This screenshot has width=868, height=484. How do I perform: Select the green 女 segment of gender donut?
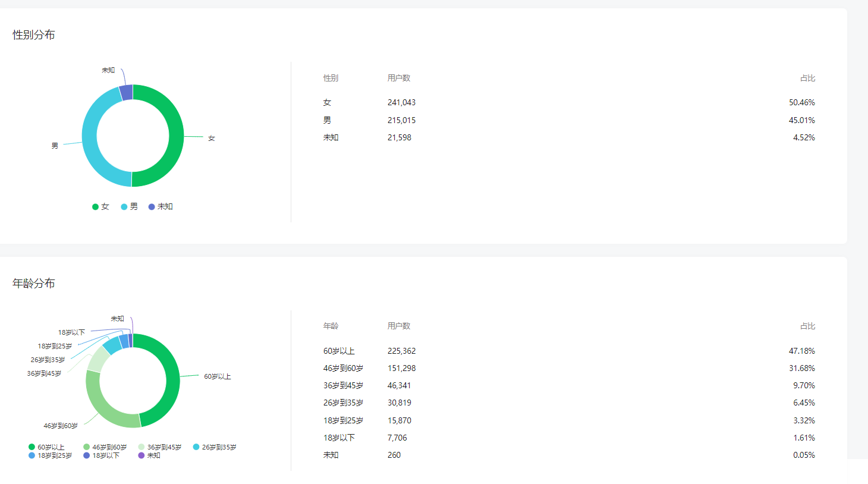tap(176, 136)
